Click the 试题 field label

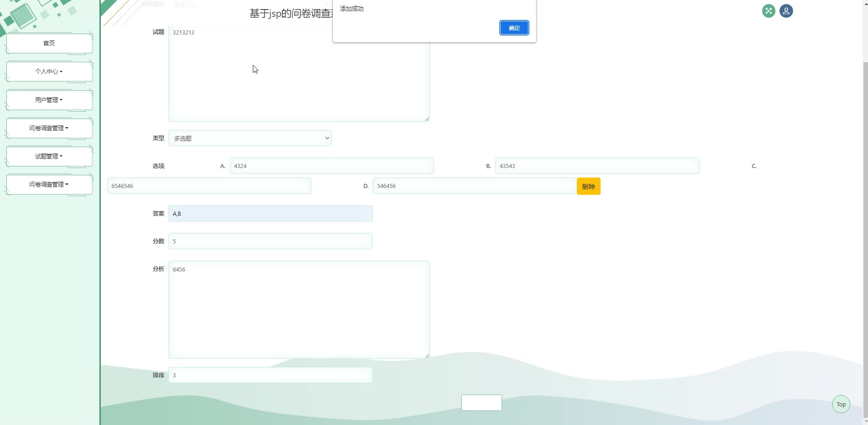pos(158,32)
